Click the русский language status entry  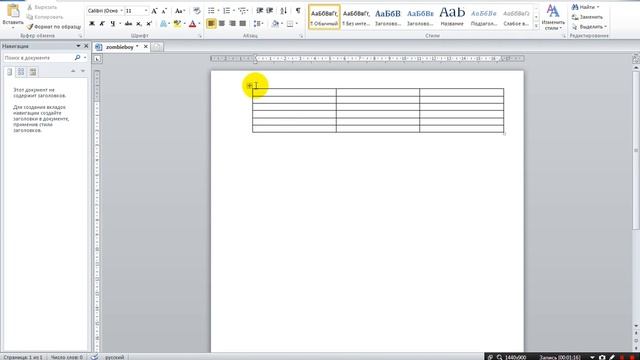114,357
